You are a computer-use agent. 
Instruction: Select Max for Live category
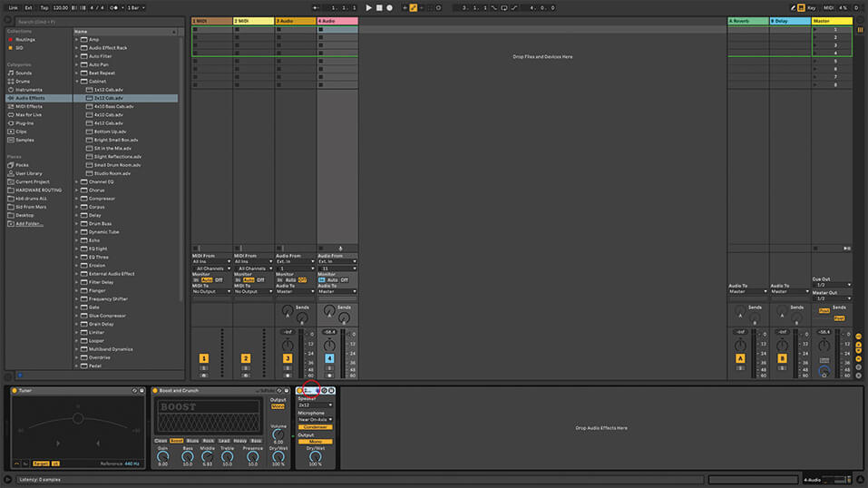tap(28, 114)
